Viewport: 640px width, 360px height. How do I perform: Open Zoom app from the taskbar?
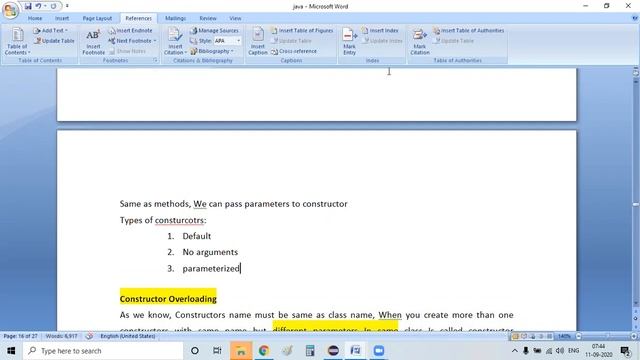[x=379, y=351]
